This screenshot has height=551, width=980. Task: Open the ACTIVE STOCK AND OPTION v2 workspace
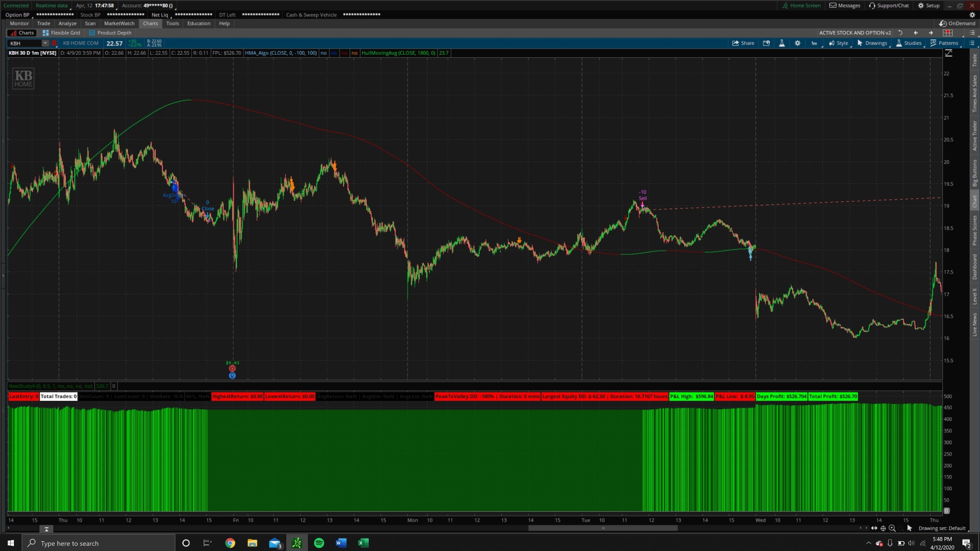(x=855, y=33)
